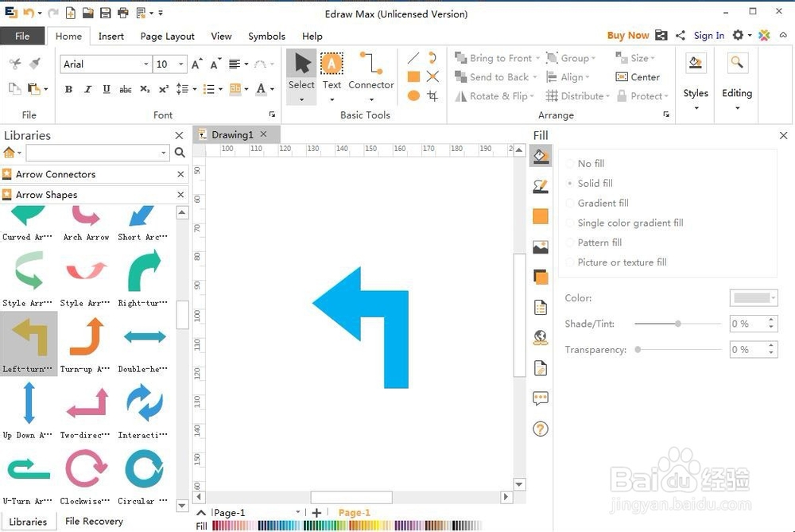Add a new page with plus button

317,513
